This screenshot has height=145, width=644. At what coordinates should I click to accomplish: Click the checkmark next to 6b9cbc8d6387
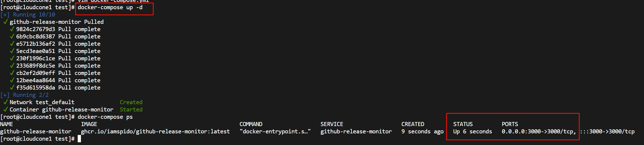(x=12, y=36)
